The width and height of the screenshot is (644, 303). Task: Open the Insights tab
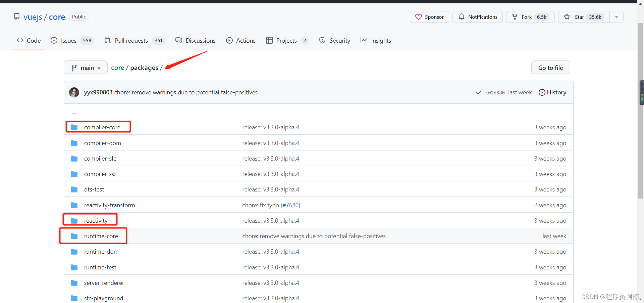coord(376,41)
